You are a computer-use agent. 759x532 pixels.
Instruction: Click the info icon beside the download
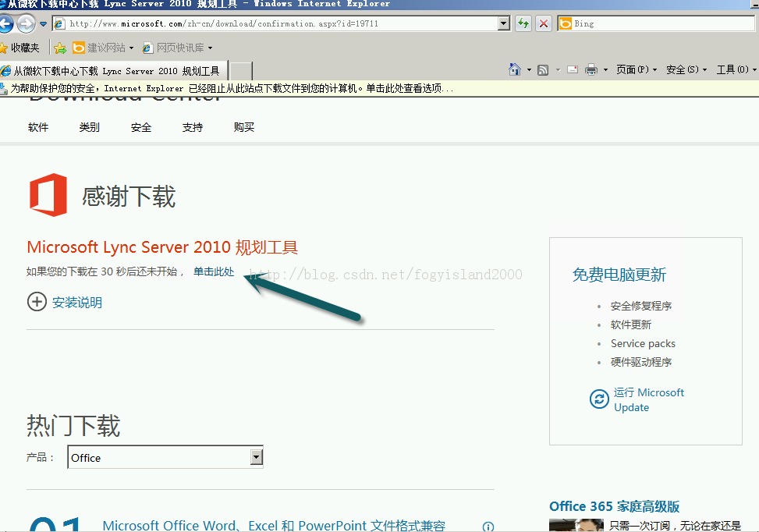pos(488,527)
